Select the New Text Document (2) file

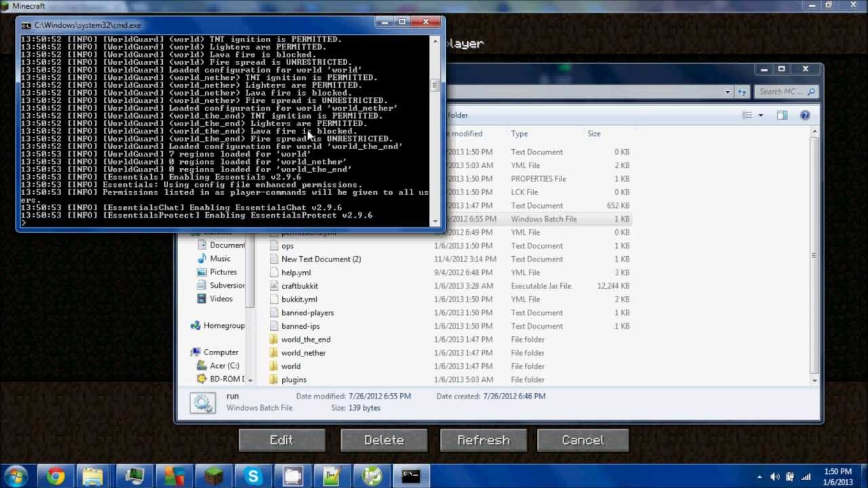click(x=321, y=259)
